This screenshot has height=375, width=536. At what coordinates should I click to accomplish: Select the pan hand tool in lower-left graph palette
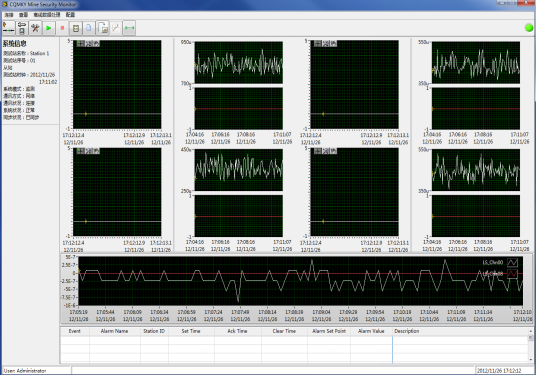(x=96, y=151)
